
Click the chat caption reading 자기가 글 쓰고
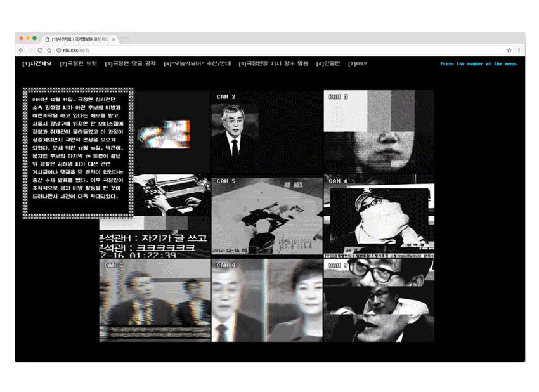click(x=174, y=238)
